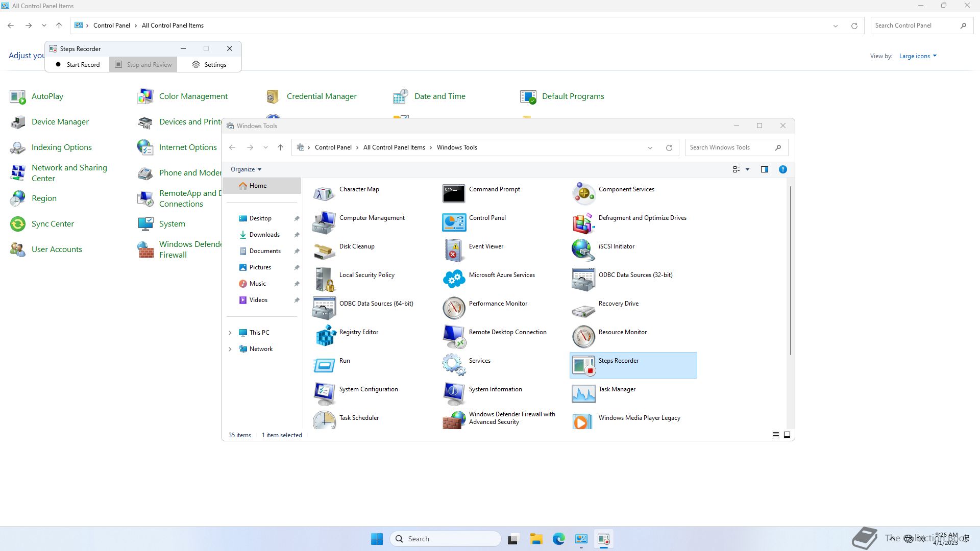
Task: Open the Organize dropdown menu
Action: [x=246, y=169]
